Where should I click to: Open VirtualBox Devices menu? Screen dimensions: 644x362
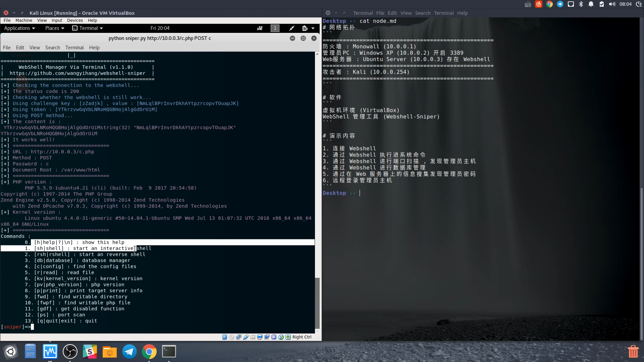point(75,20)
